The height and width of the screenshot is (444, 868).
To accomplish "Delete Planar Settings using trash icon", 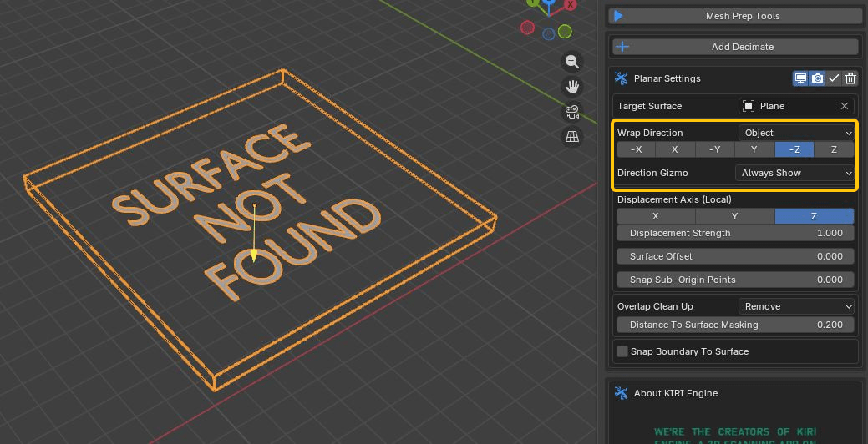I will (850, 78).
